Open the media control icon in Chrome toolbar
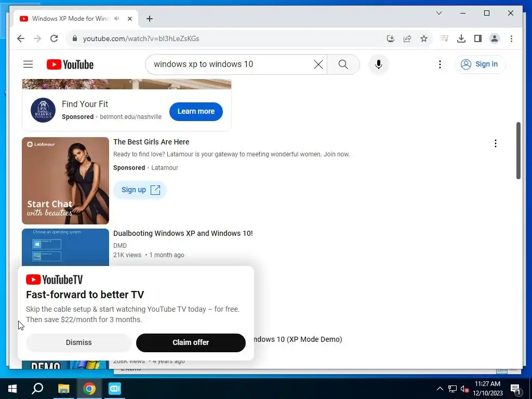 (x=444, y=38)
